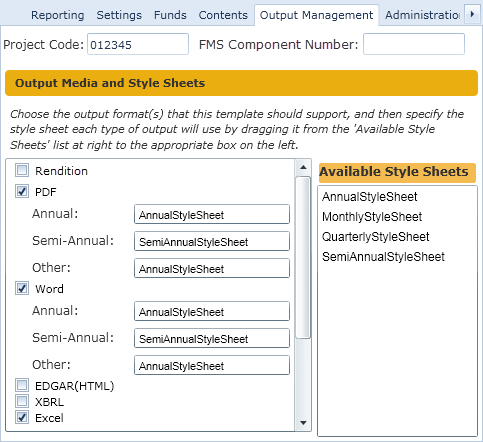This screenshot has height=442, width=483.
Task: Select the Administration tab
Action: (422, 15)
